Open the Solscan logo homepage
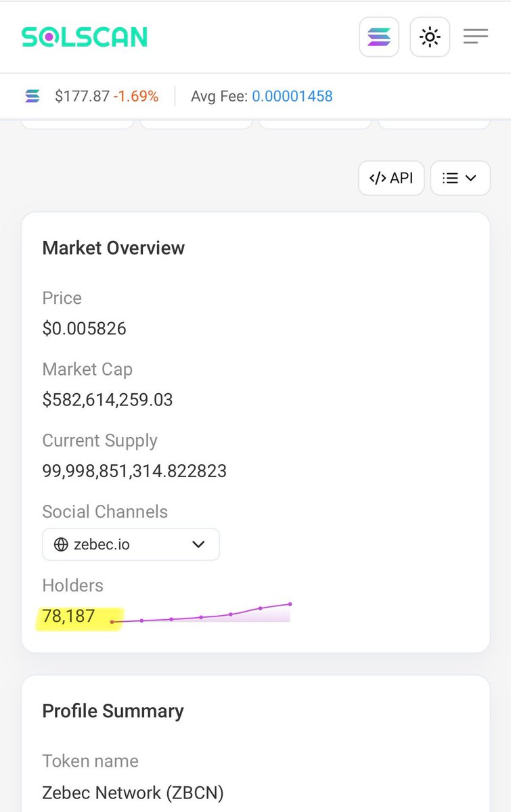This screenshot has height=812, width=511. (84, 37)
